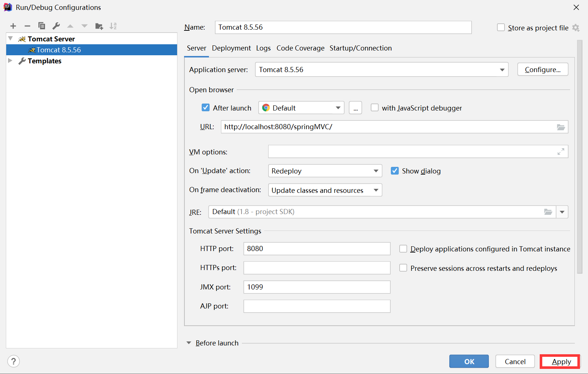Add a new configuration with plus icon
The width and height of the screenshot is (588, 374).
click(x=13, y=26)
